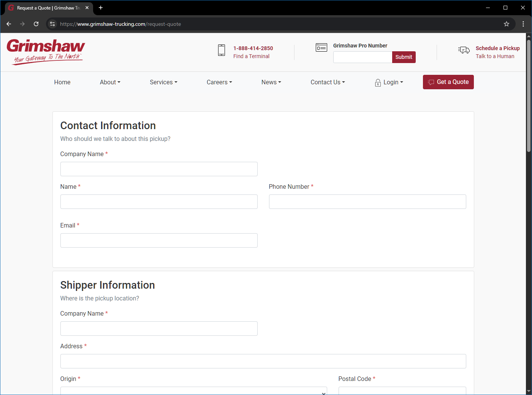This screenshot has height=395, width=532.
Task: Expand the Contact Us menu
Action: click(x=328, y=82)
